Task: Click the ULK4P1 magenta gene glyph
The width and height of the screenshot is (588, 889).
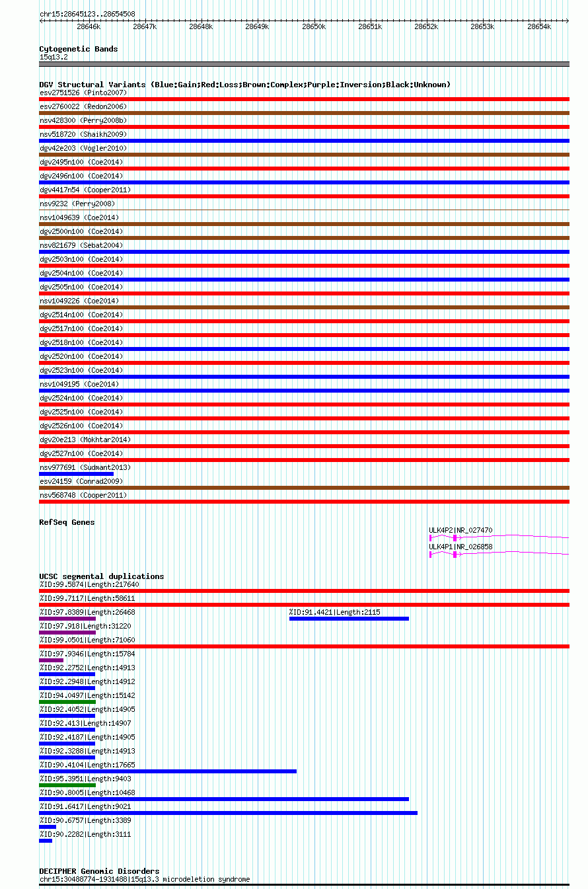Action: 499,554
